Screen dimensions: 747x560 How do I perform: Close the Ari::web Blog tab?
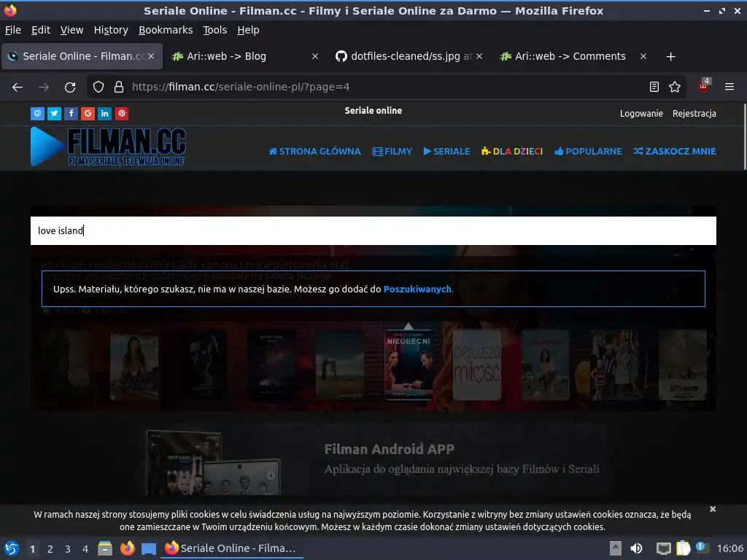315,56
